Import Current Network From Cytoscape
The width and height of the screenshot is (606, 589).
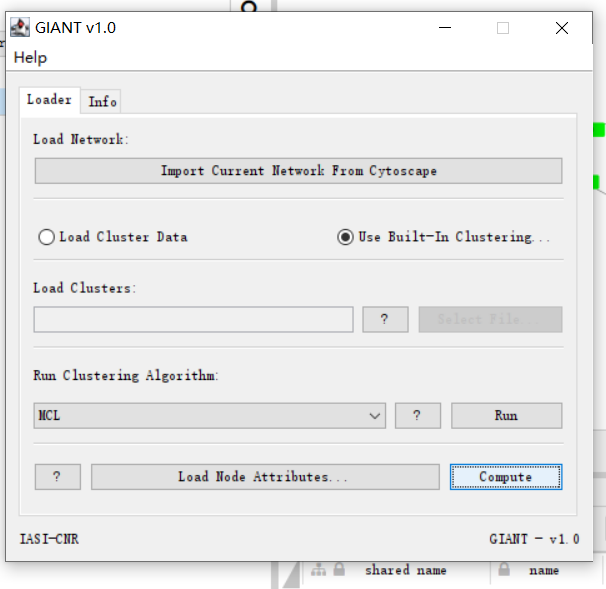pyautogui.click(x=298, y=171)
